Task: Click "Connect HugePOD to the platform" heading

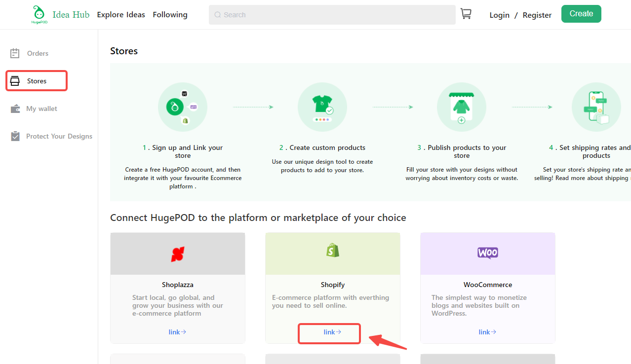Action: click(x=258, y=218)
